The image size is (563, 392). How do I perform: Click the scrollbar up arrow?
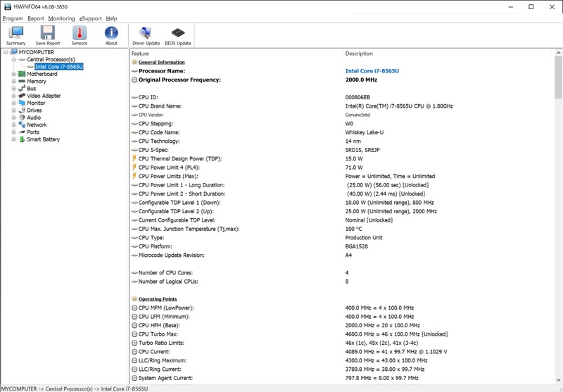[x=558, y=53]
